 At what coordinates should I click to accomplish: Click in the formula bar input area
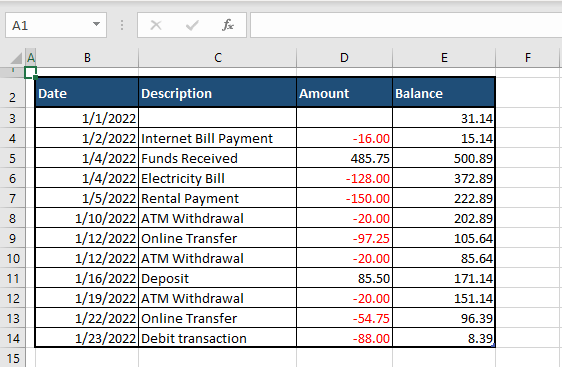406,25
